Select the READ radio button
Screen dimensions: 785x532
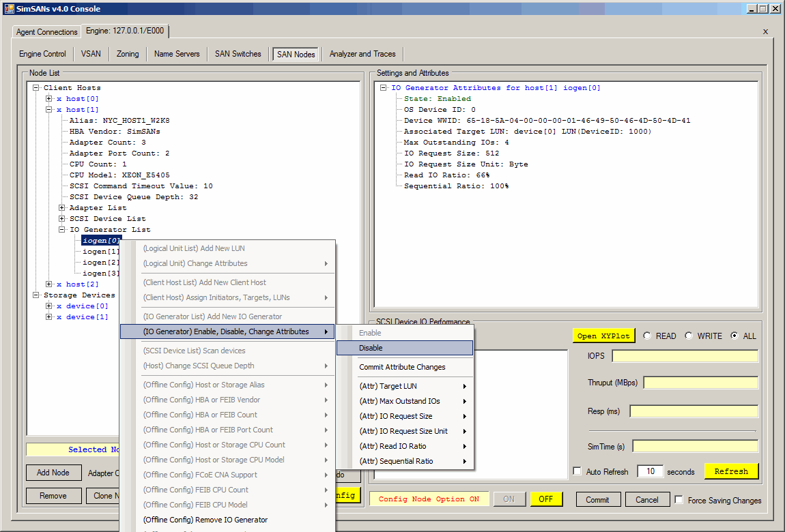coord(646,336)
